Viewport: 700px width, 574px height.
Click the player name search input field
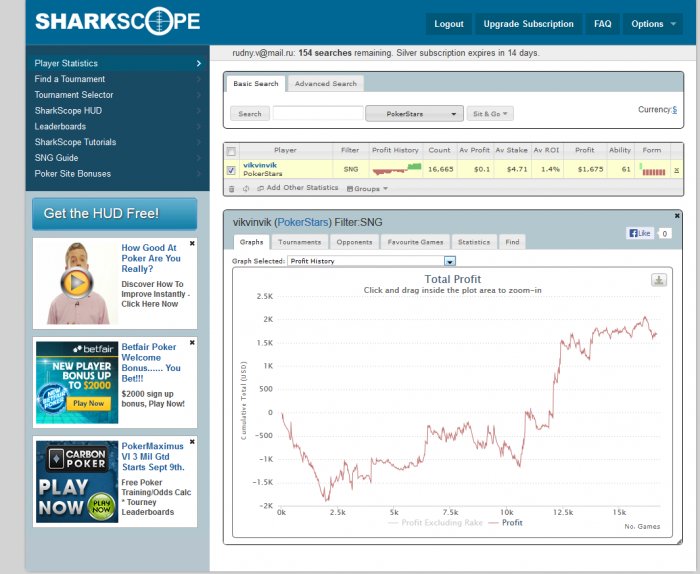pos(318,113)
